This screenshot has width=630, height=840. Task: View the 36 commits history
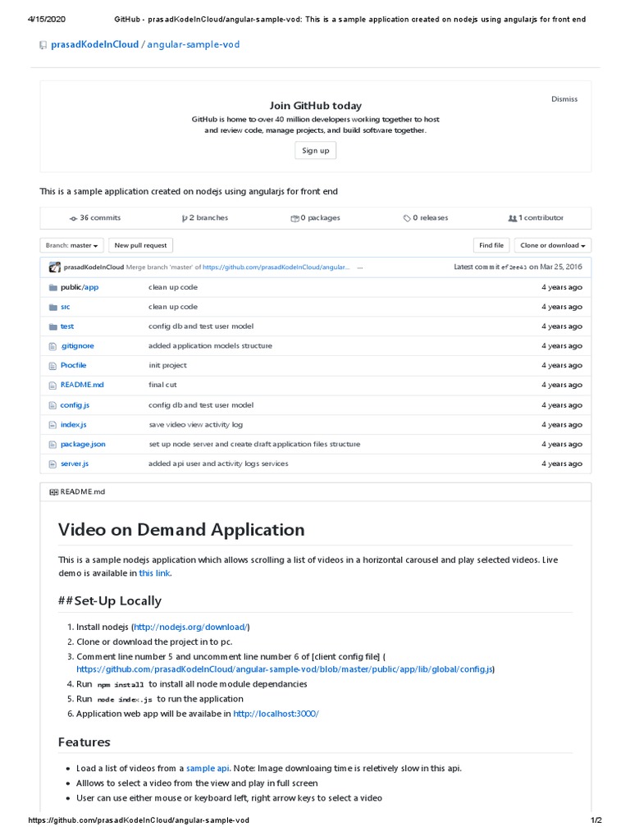point(100,218)
